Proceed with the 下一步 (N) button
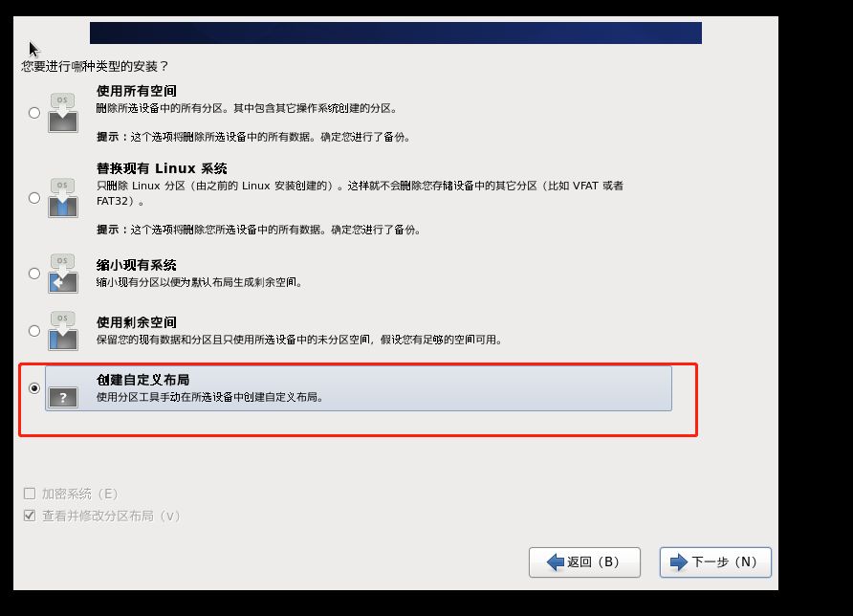Screen dimensions: 853x616 715,562
